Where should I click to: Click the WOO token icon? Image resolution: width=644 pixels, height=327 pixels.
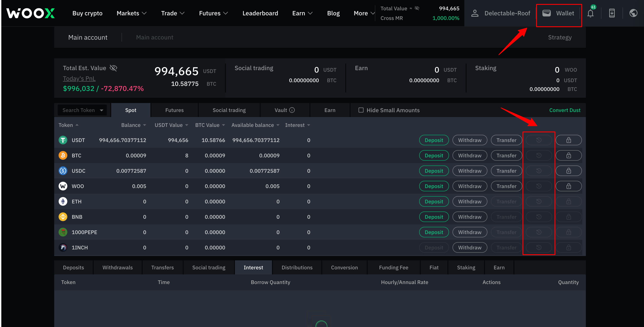(63, 186)
